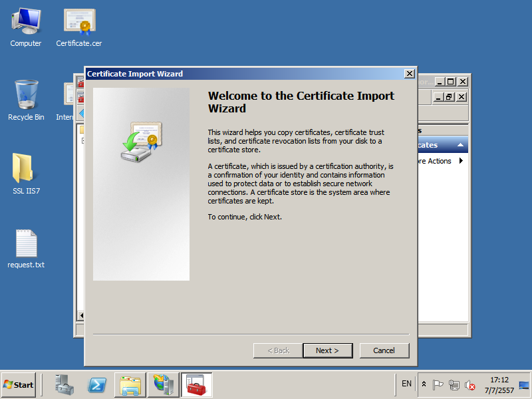Select the red toolbox MMC taskbar button
The height and width of the screenshot is (399, 532).
[196, 384]
